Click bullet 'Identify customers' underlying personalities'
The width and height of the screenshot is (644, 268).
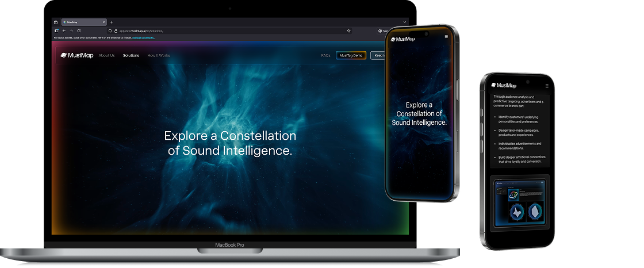pos(518,119)
